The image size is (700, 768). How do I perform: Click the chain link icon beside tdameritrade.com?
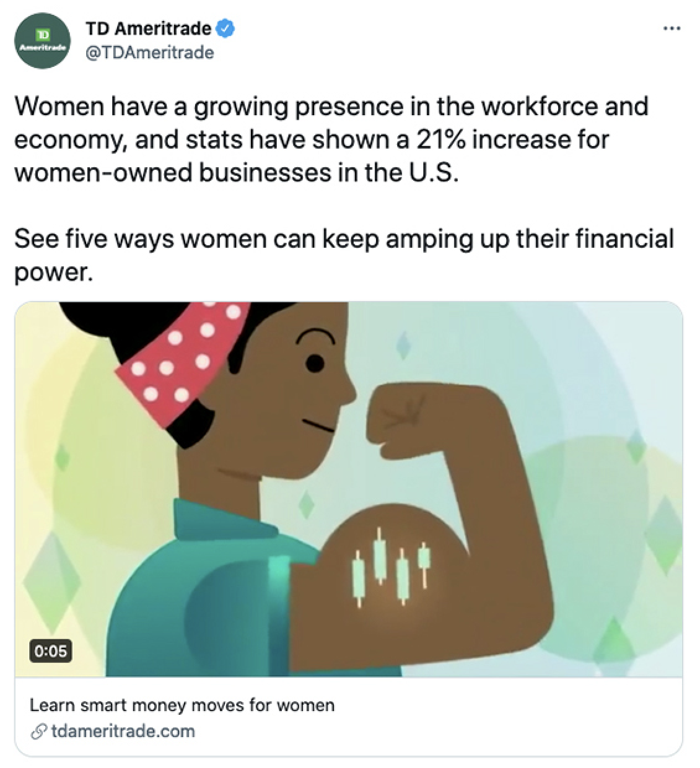coord(39,731)
